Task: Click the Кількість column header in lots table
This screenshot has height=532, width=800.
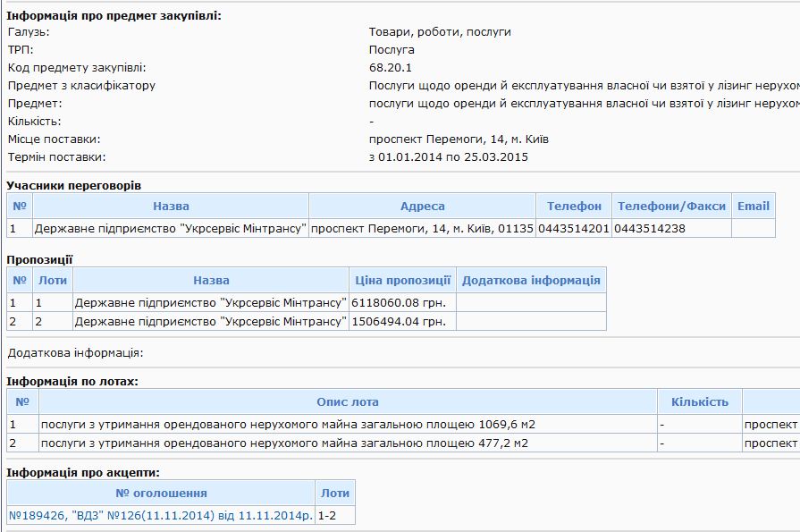Action: point(699,401)
